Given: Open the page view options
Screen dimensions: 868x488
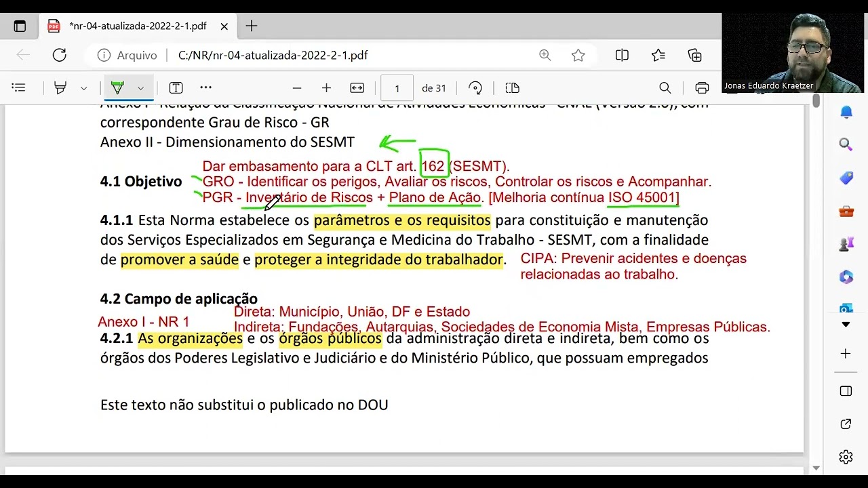Looking at the screenshot, I should tap(512, 88).
